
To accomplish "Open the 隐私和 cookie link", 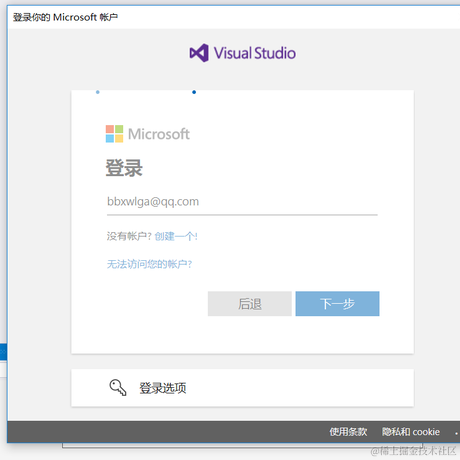I will pyautogui.click(x=411, y=432).
